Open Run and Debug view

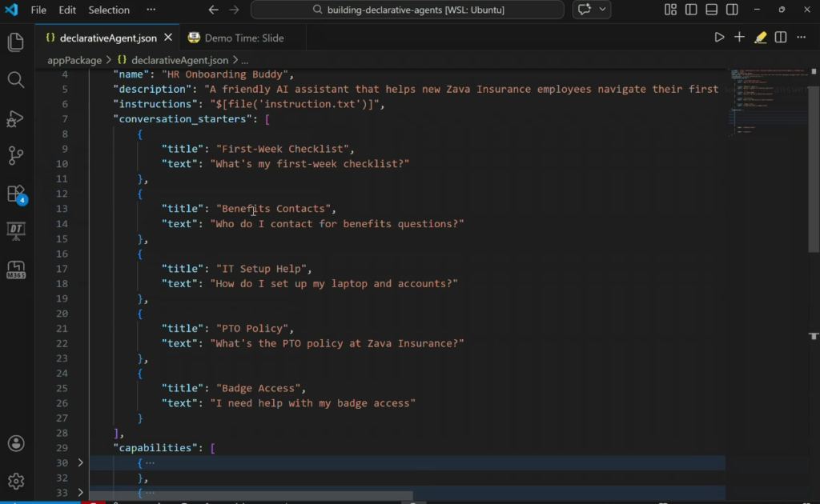pyautogui.click(x=15, y=118)
